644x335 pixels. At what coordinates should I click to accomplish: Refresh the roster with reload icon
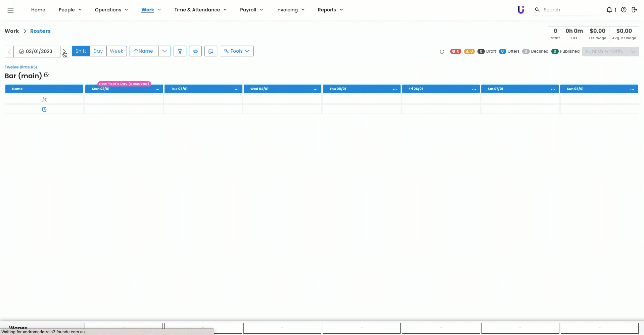point(442,52)
